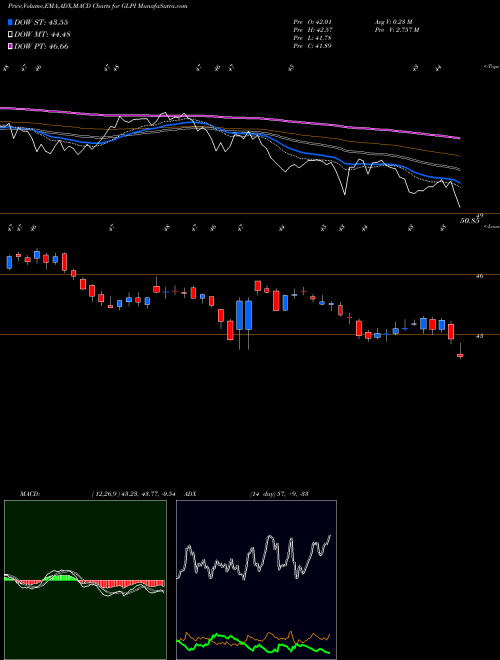The height and width of the screenshot is (660, 500).
Task: Click the 'Pre H: 42.57' value
Action: point(313,30)
